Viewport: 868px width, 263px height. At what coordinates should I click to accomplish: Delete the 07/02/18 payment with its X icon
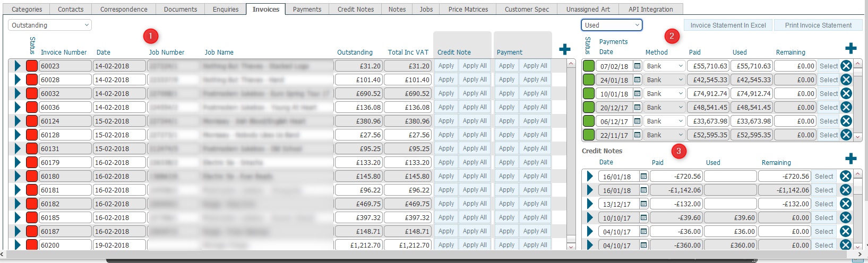coord(846,66)
